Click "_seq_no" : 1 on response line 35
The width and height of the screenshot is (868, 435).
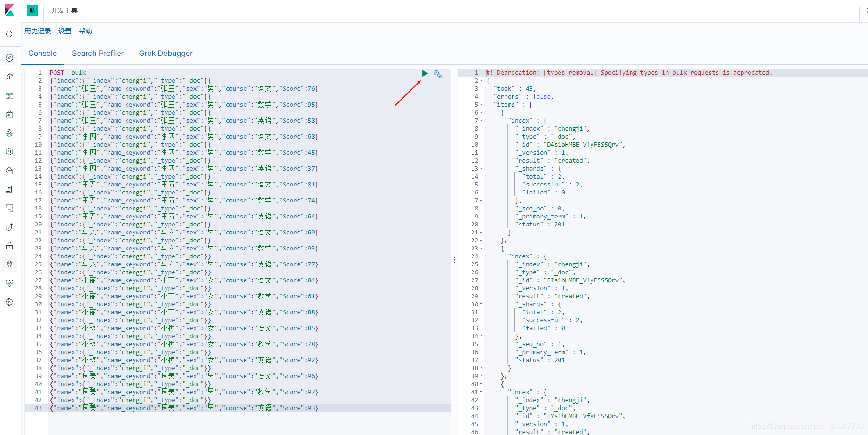[x=540, y=344]
